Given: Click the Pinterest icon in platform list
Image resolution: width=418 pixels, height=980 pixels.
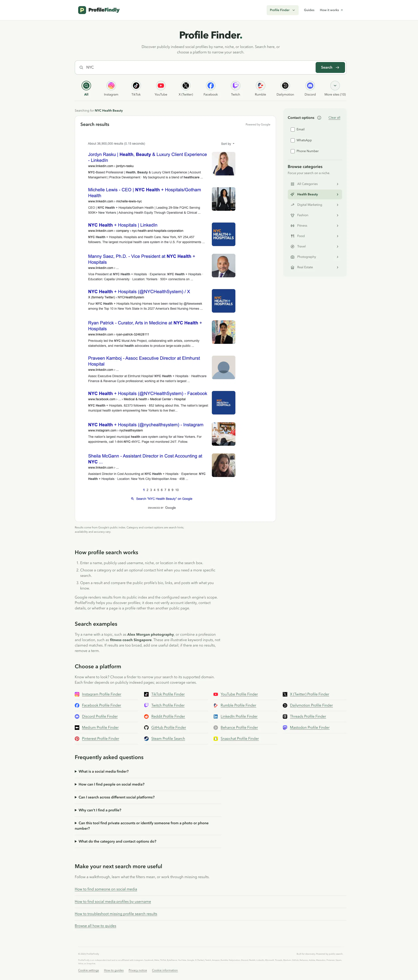Looking at the screenshot, I should pyautogui.click(x=77, y=738).
